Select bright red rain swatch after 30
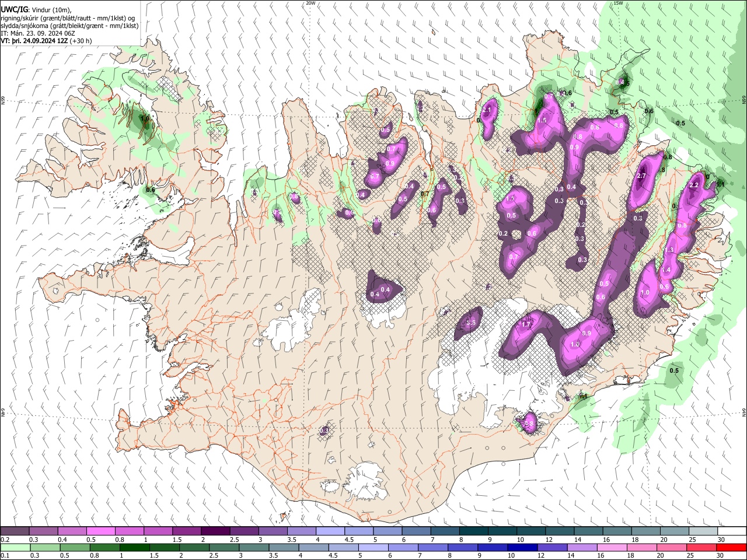Screen dimensions: 747x560 (731, 548)
